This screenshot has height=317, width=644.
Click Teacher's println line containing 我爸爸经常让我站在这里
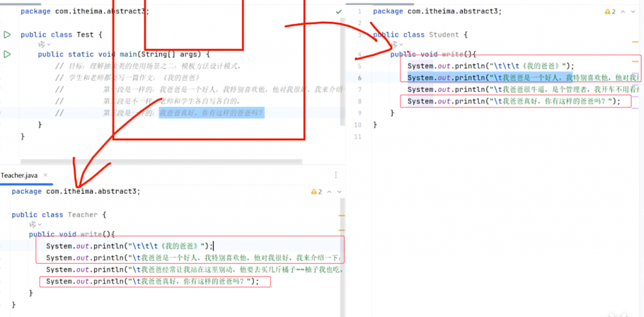(x=194, y=270)
